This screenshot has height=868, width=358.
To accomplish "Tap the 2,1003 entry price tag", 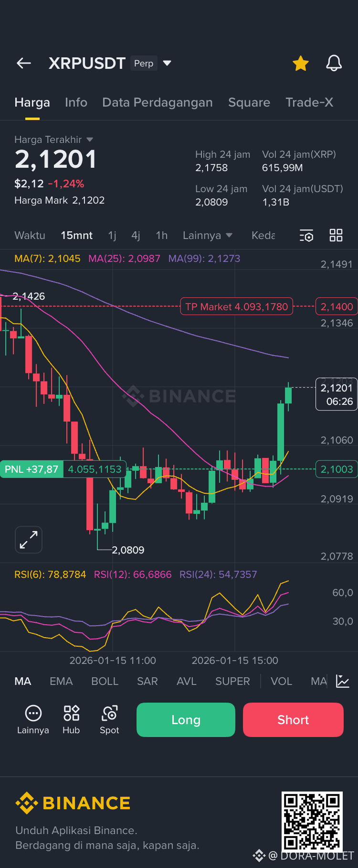I will pos(337,469).
